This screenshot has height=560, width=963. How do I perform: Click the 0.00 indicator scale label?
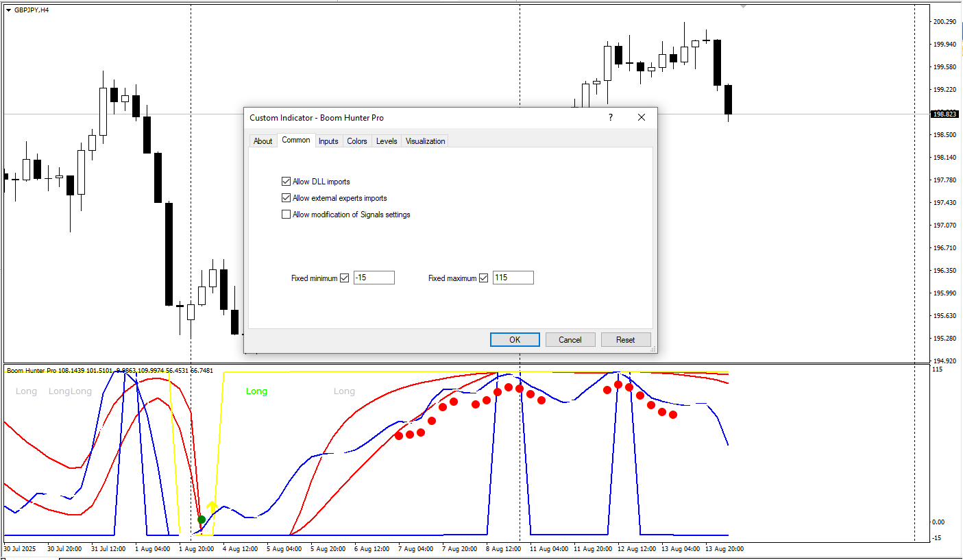(938, 522)
